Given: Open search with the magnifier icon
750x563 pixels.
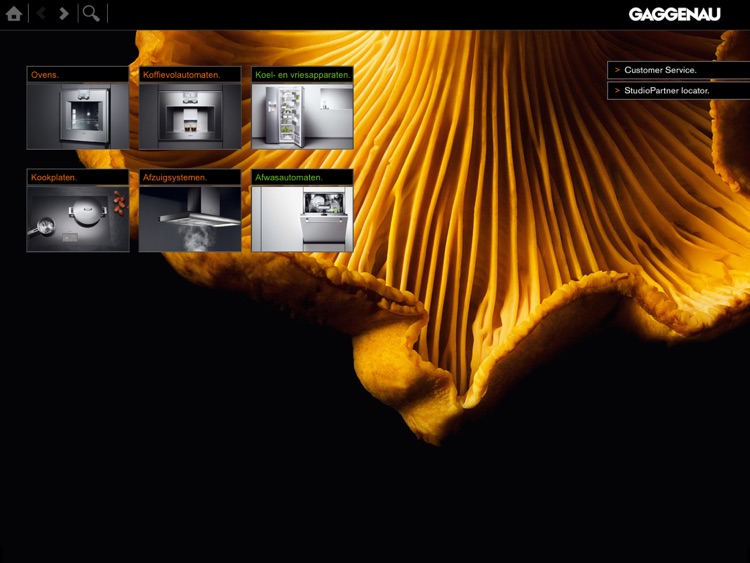Looking at the screenshot, I should pyautogui.click(x=91, y=14).
